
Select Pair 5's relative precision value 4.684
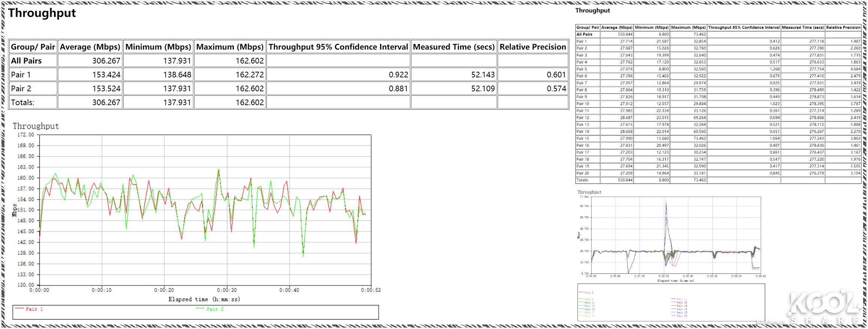(x=856, y=69)
